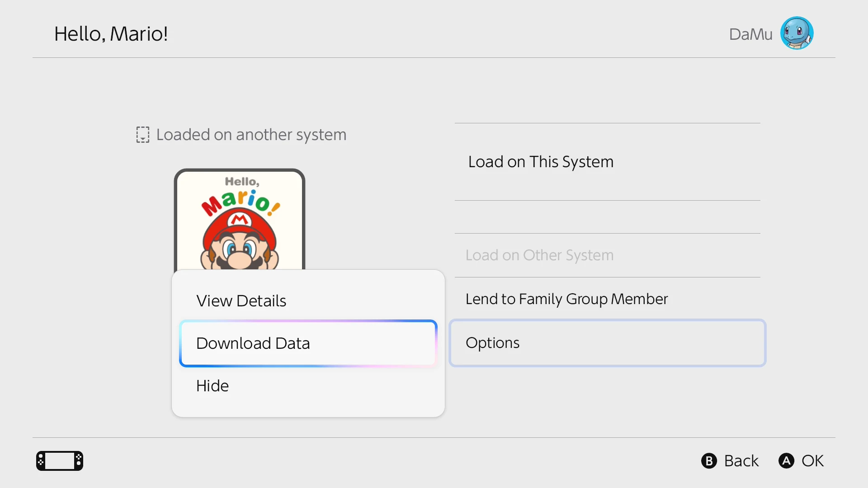Open the Options entry
This screenshot has width=868, height=488.
point(608,343)
